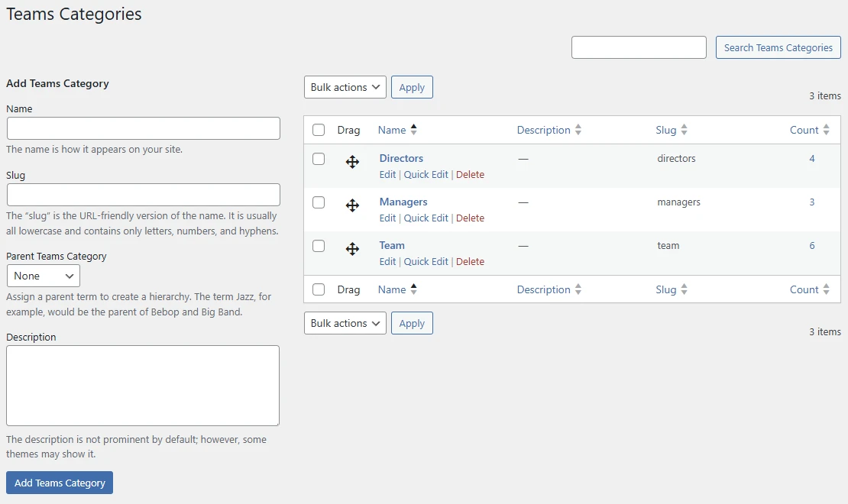The height and width of the screenshot is (504, 848).
Task: Check the Directors row checkbox
Action: point(319,159)
